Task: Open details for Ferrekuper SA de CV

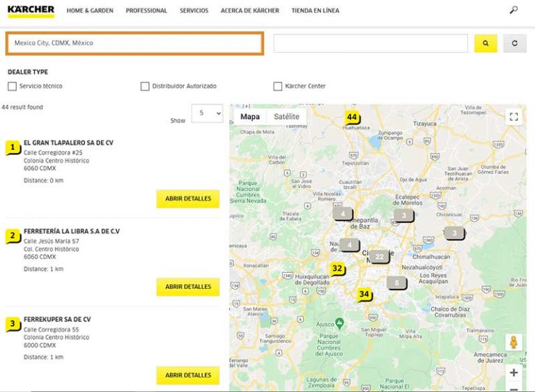Action: 188,375
